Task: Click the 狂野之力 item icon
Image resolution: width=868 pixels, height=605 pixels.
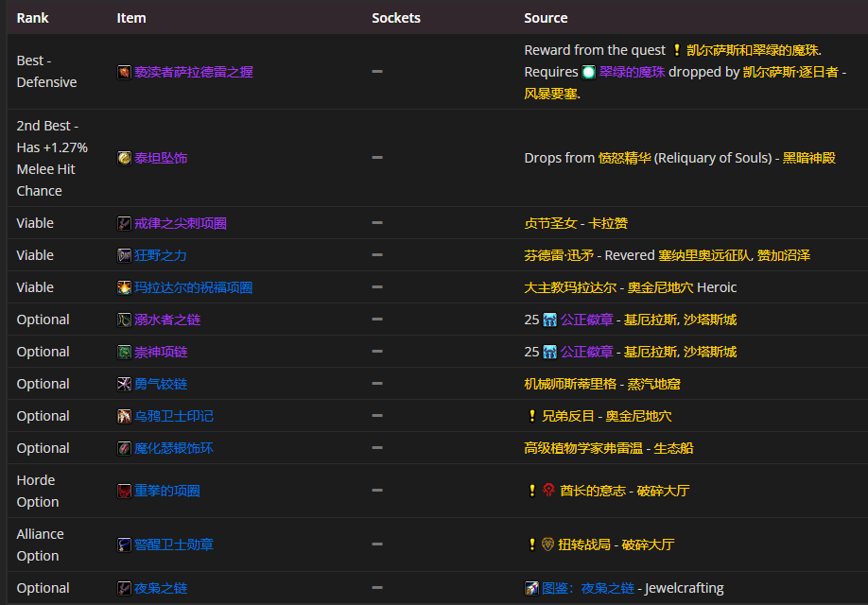Action: [124, 254]
